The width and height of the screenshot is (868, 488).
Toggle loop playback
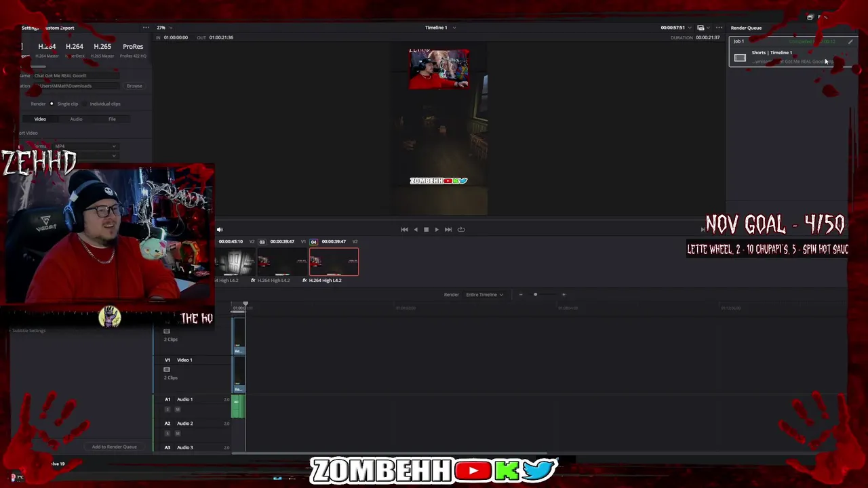coord(461,230)
